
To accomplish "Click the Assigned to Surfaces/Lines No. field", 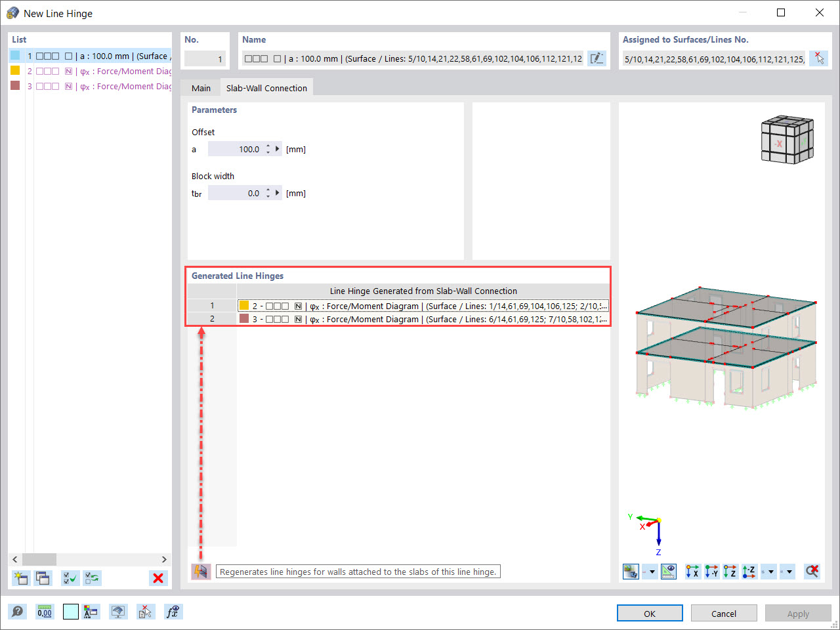I will (x=713, y=59).
